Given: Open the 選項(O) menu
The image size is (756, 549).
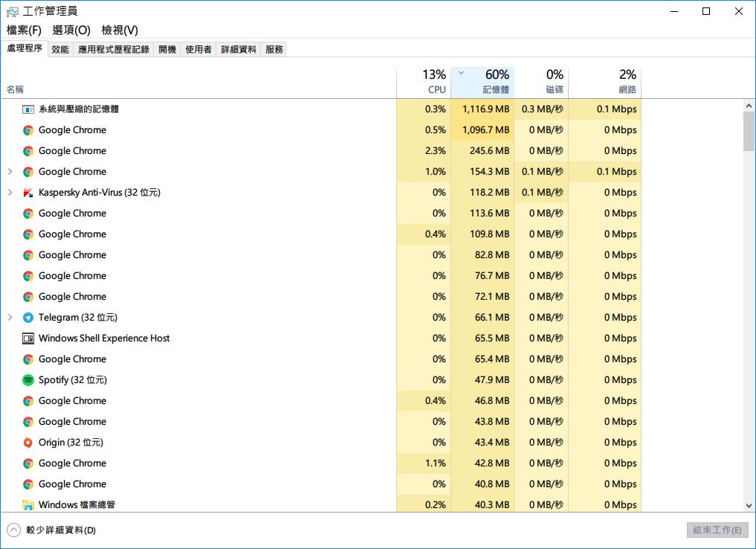Looking at the screenshot, I should tap(71, 30).
